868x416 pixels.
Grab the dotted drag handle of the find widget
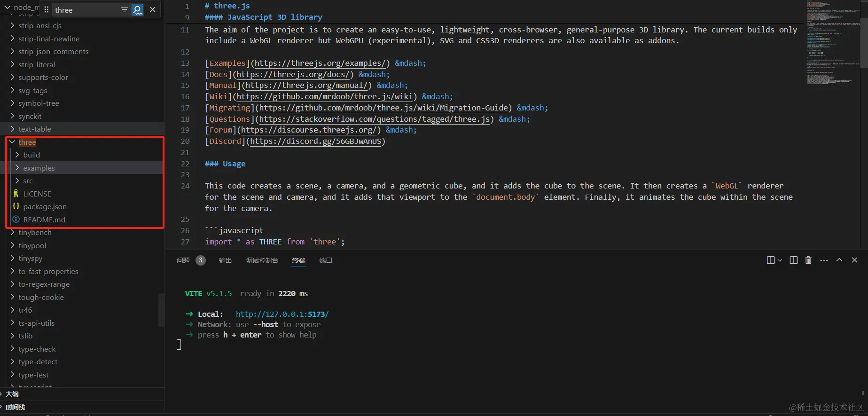tap(46, 9)
